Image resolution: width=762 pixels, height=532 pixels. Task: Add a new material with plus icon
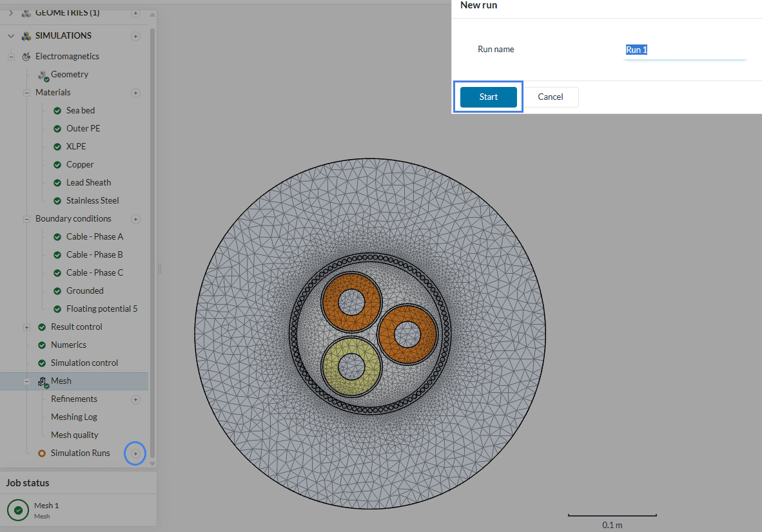click(135, 93)
